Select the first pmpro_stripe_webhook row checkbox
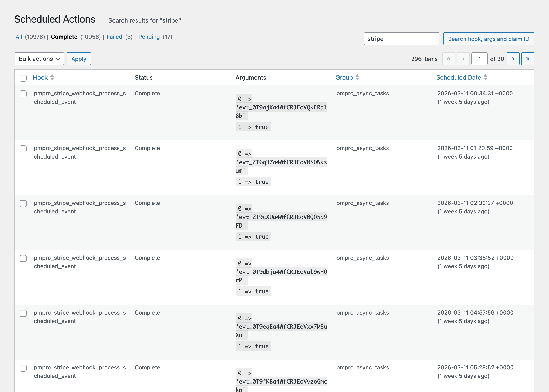The image size is (549, 392). click(x=23, y=95)
